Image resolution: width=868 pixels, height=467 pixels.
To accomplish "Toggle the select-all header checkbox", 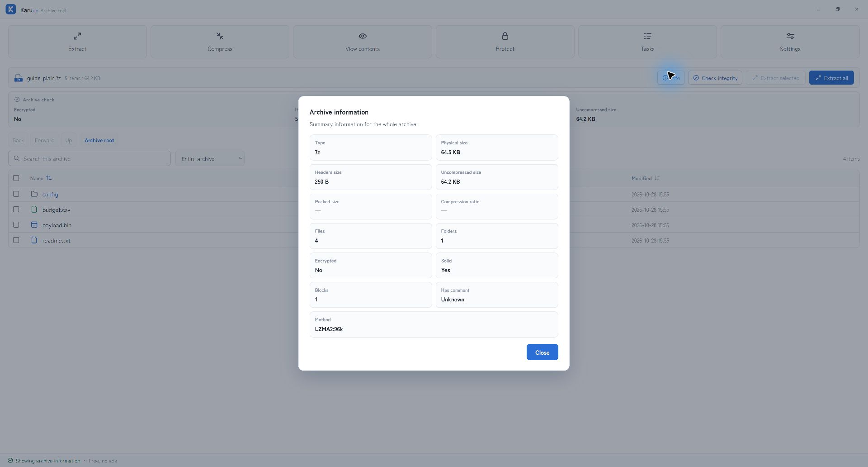I will [16, 178].
